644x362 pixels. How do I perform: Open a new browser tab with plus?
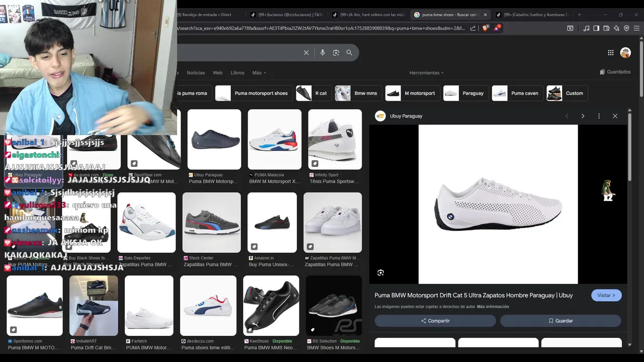(579, 15)
